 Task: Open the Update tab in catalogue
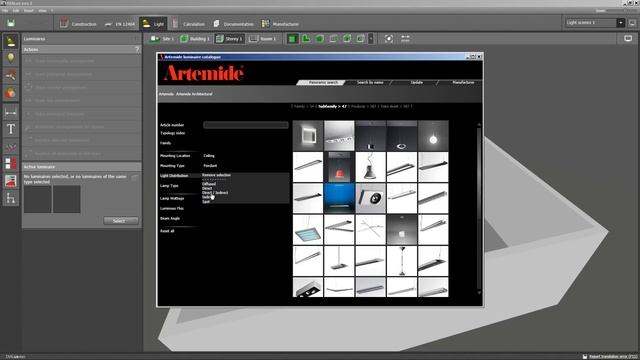click(x=416, y=82)
